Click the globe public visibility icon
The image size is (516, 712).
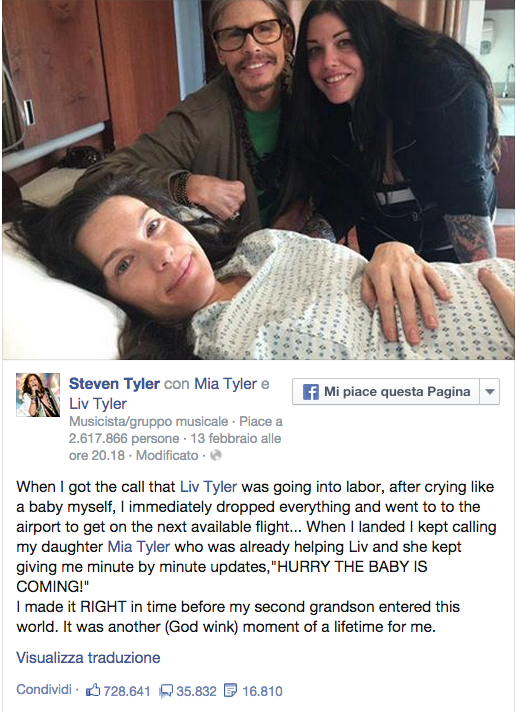[x=216, y=455]
